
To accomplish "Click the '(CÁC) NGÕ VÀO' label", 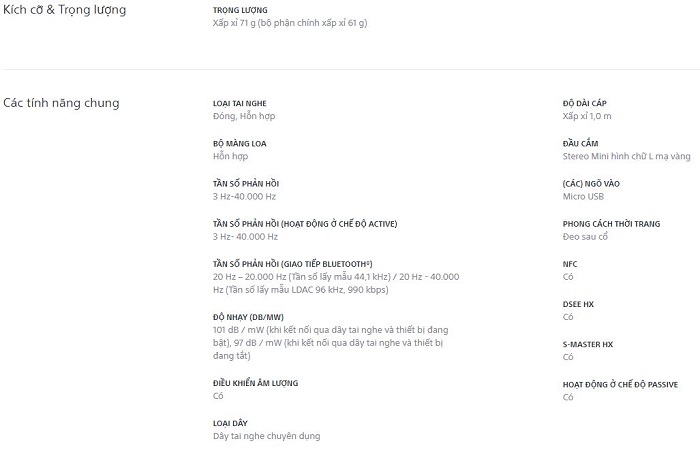I will click(x=592, y=183).
